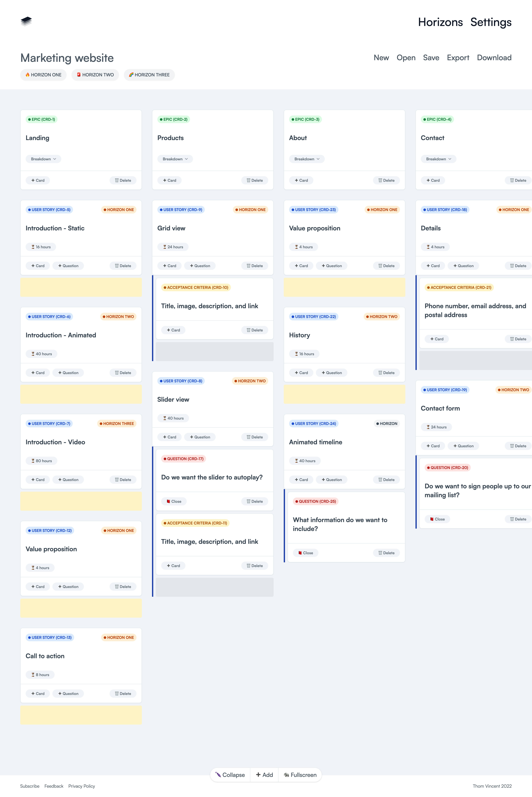Expand Breakdown on the Products epic
Viewport: 532px width, 797px height.
pyautogui.click(x=175, y=159)
